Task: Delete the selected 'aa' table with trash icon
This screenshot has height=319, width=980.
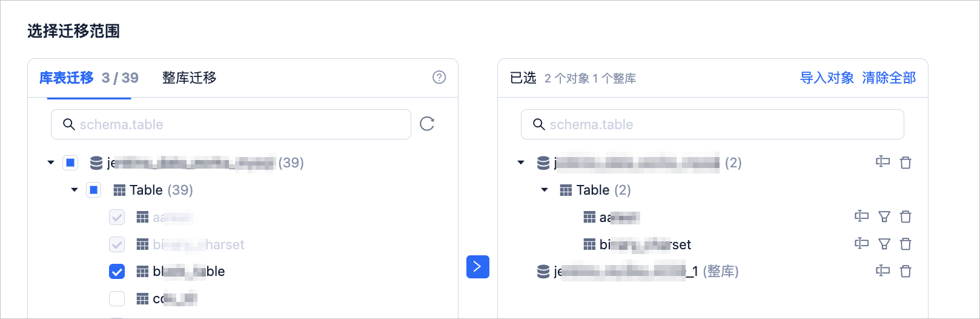Action: click(906, 217)
